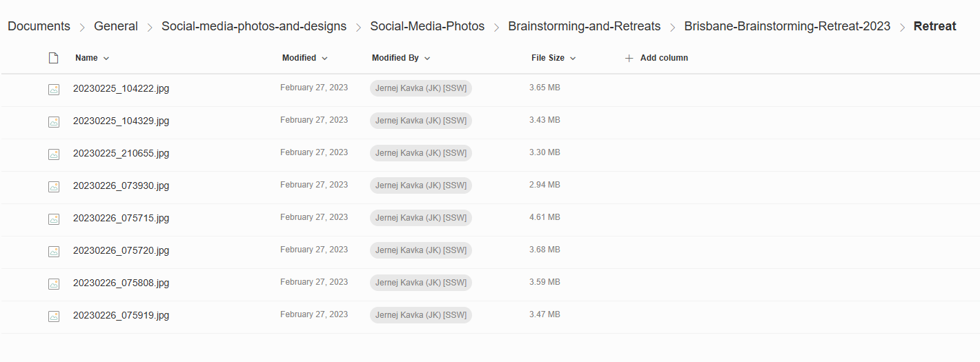Screen dimensions: 980x362
Task: Click Jernej Kavka chip in the first row
Action: tap(420, 88)
